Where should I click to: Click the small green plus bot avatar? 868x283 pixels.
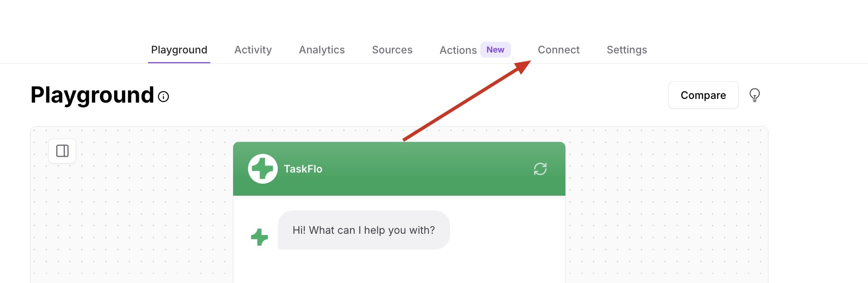(x=260, y=237)
